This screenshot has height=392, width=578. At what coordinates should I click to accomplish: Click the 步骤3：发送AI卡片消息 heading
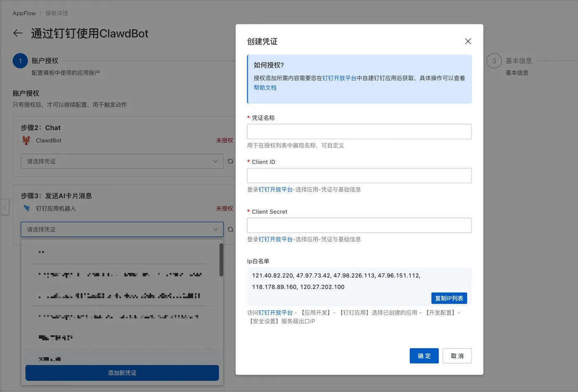click(56, 196)
